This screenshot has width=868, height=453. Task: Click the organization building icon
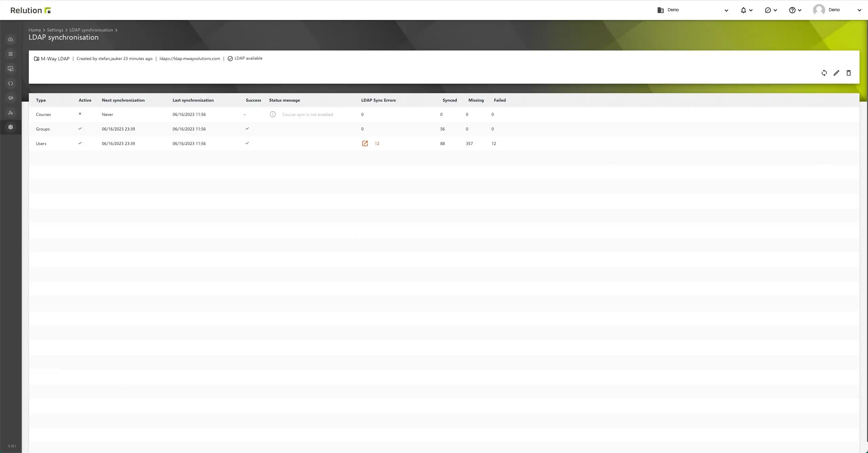click(660, 10)
